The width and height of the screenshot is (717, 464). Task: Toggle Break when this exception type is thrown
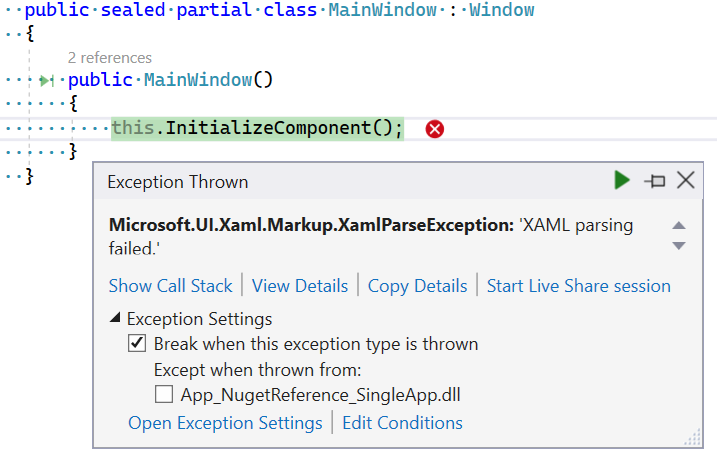[x=136, y=344]
